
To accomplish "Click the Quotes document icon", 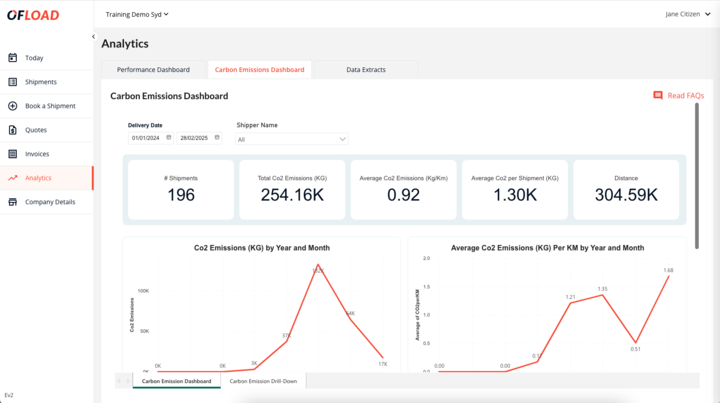I will tap(12, 130).
